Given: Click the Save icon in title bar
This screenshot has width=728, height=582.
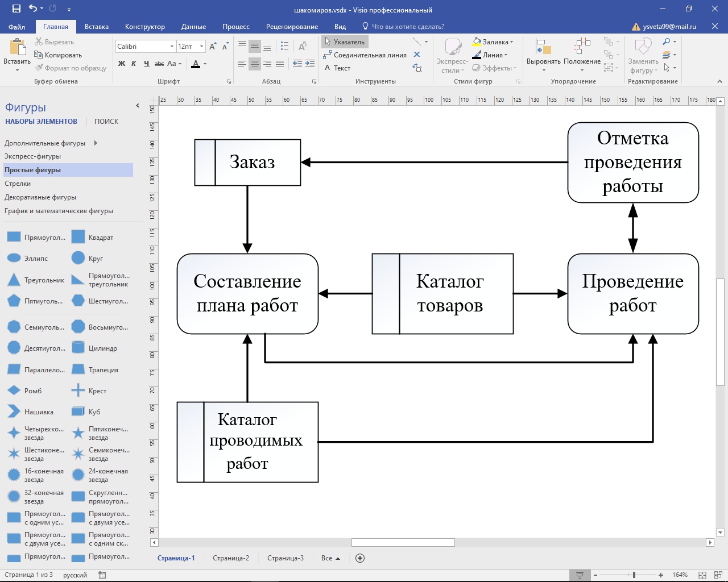Looking at the screenshot, I should (x=16, y=9).
